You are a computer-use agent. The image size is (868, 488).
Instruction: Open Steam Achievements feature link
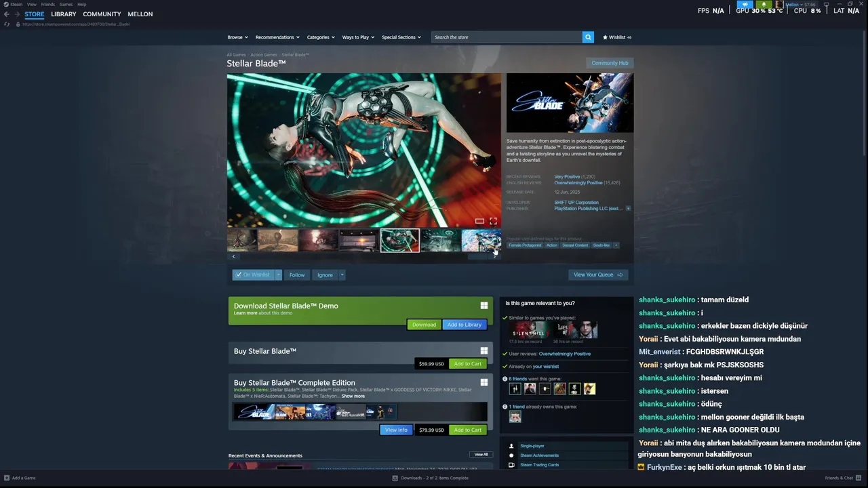click(540, 455)
